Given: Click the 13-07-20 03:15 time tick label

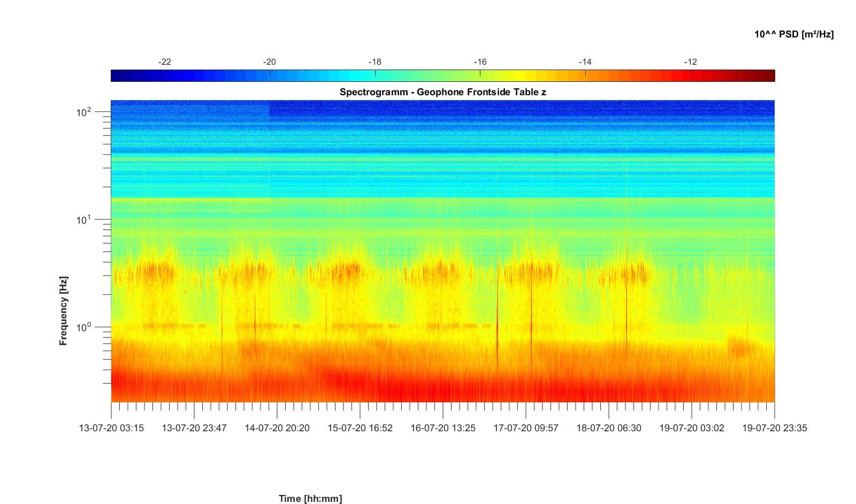Looking at the screenshot, I should pos(111,428).
